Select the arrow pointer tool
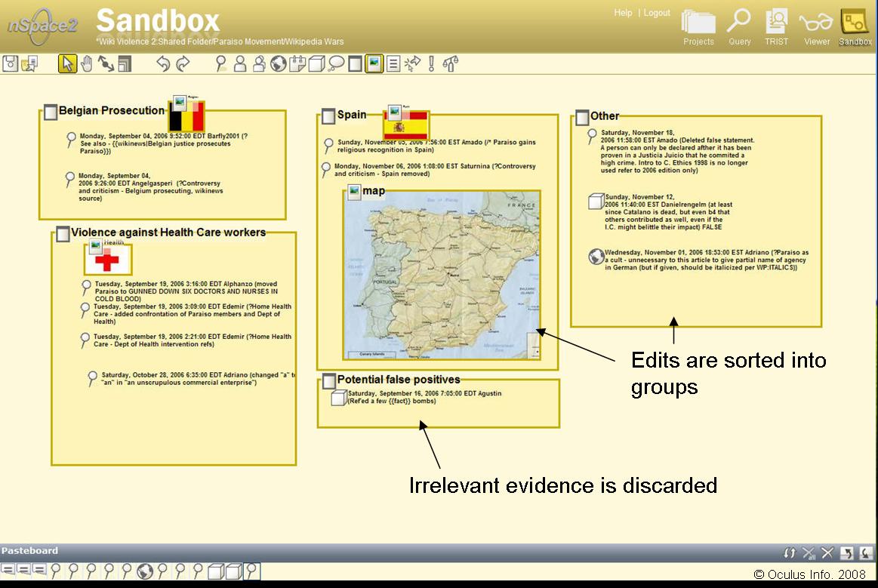 click(x=67, y=63)
